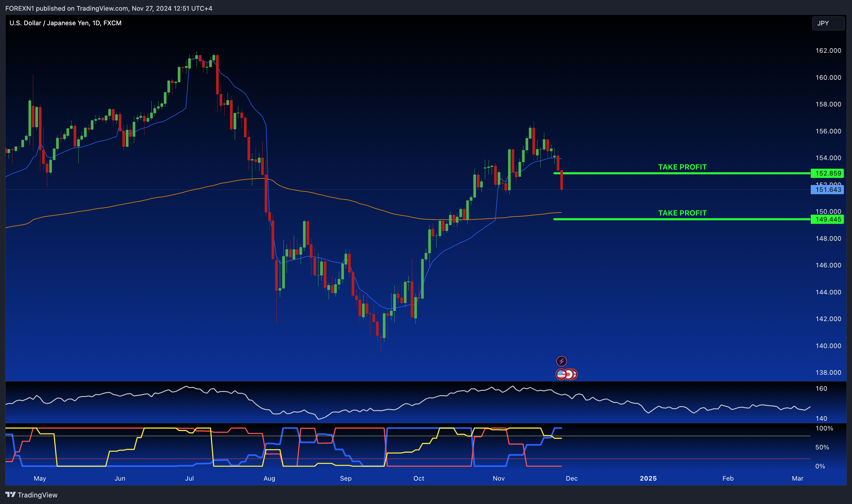Click the 140 indicator scale label
Image resolution: width=852 pixels, height=504 pixels.
point(821,418)
